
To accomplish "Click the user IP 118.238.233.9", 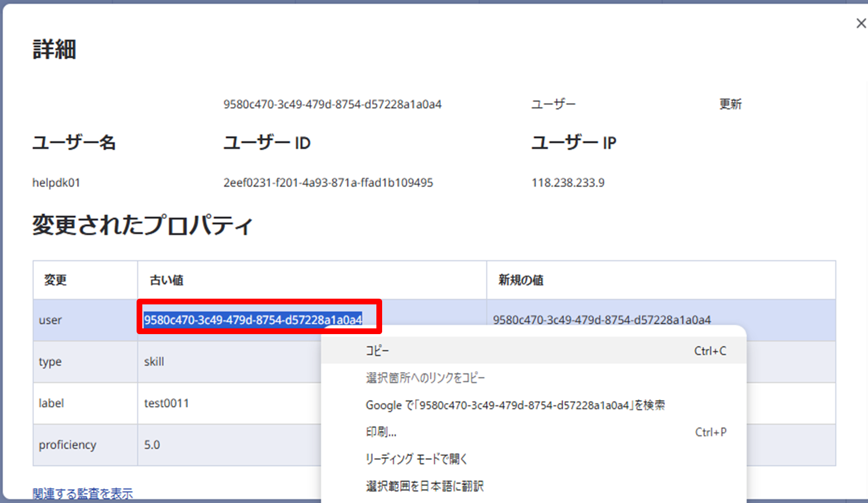I will pyautogui.click(x=568, y=182).
